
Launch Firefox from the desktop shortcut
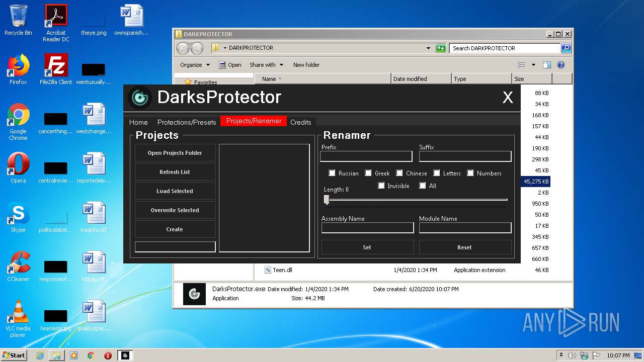(18, 69)
